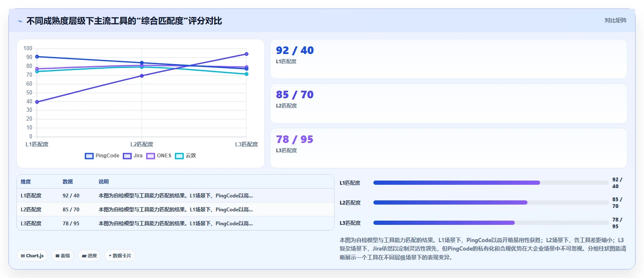
Task: Click the 云效 data point at L3 near 71
Action: click(x=247, y=74)
